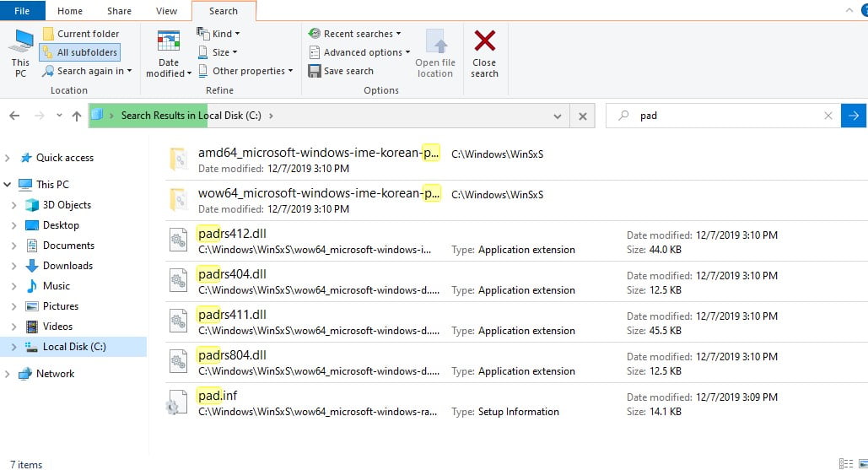Select This PC in the navigation pane

(x=52, y=184)
